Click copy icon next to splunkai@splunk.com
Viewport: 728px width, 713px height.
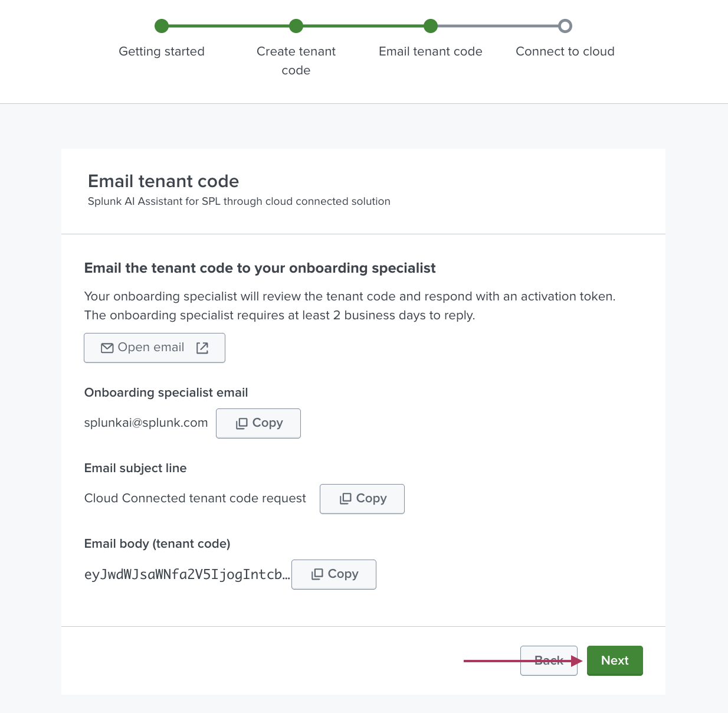pos(241,424)
